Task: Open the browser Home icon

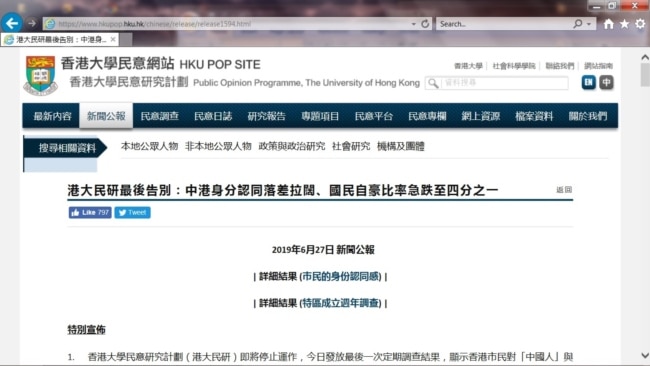Action: pos(608,24)
